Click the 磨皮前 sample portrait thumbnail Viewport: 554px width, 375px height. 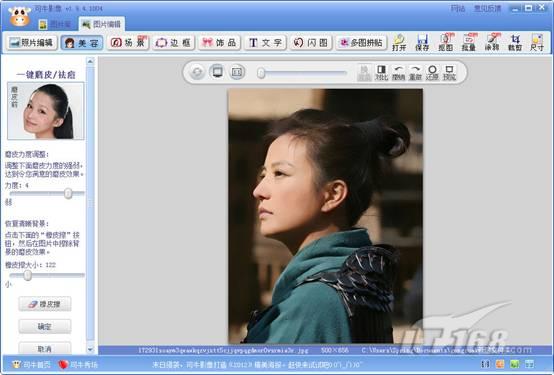(46, 111)
